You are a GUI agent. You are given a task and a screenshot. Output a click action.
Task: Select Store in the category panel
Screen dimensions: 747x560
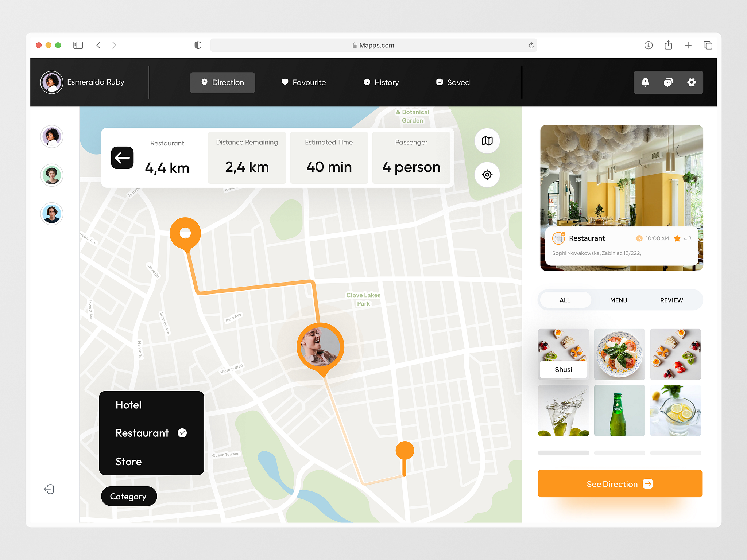tap(128, 461)
